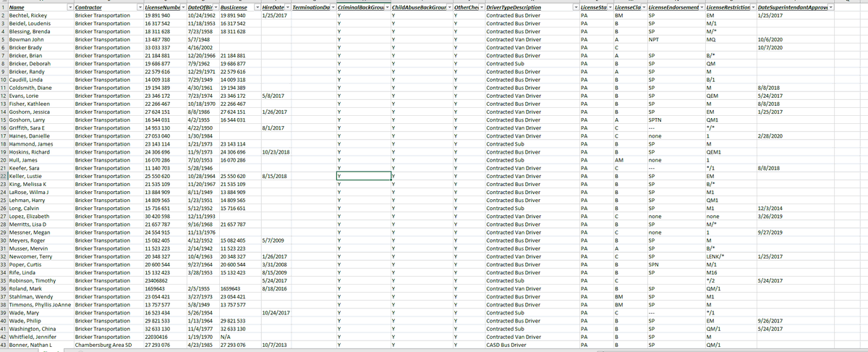Click the "N/A" BusLicense cell
The height and width of the screenshot is (352, 868).
[x=239, y=338]
